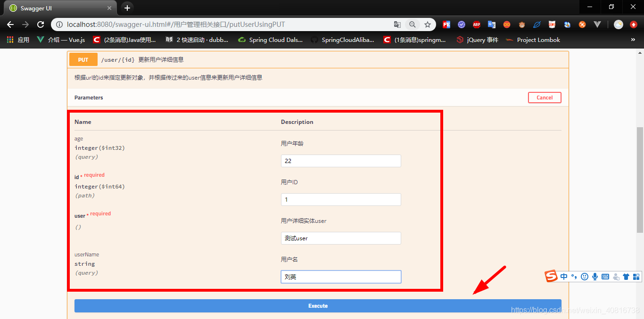Open the Google Translate extension
Screen dimensions: 644x319
(492, 25)
